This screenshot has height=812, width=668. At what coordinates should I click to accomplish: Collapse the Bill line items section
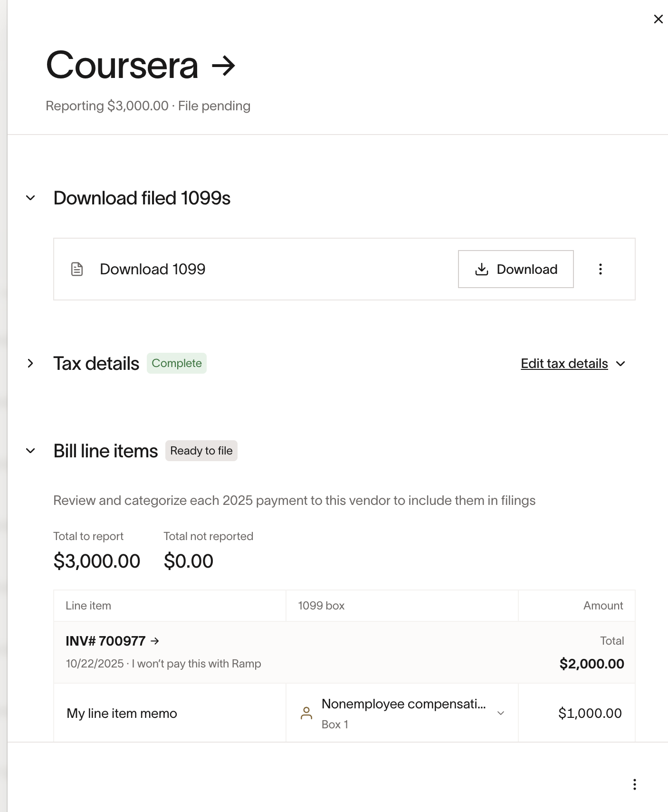click(x=30, y=451)
